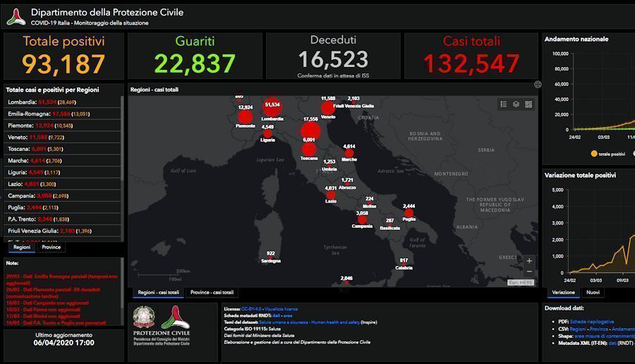
Task: Download the Regioni CSV file
Action: click(x=577, y=329)
